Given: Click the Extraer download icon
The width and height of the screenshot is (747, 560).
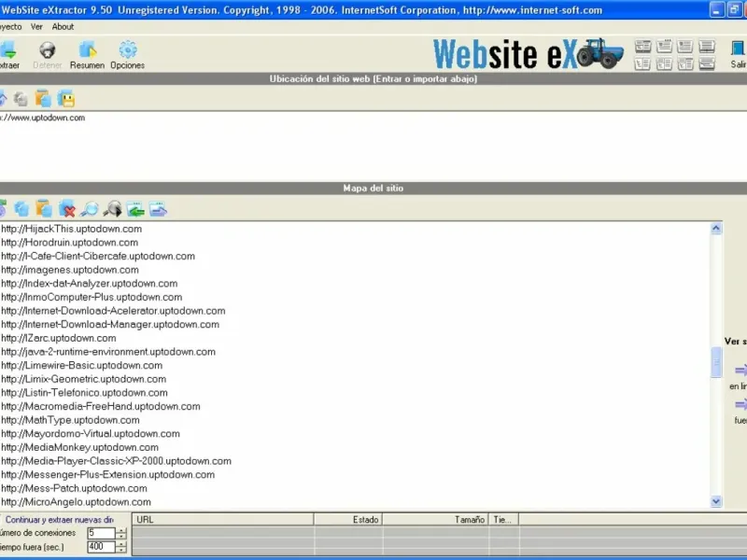Looking at the screenshot, I should click(7, 50).
